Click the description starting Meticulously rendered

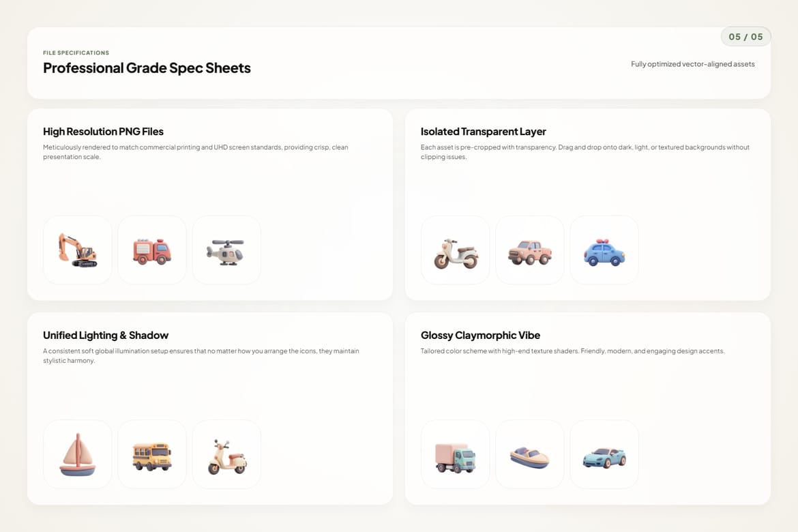pos(196,151)
